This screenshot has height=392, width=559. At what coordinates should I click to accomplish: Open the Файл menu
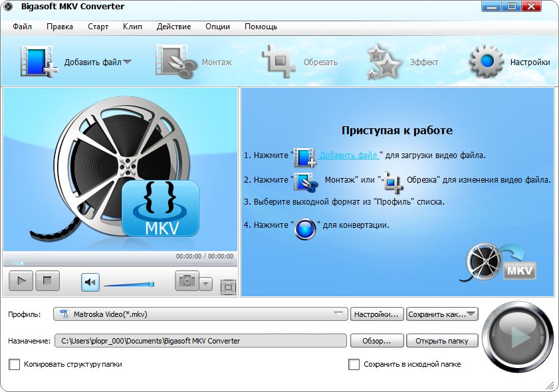(x=22, y=27)
